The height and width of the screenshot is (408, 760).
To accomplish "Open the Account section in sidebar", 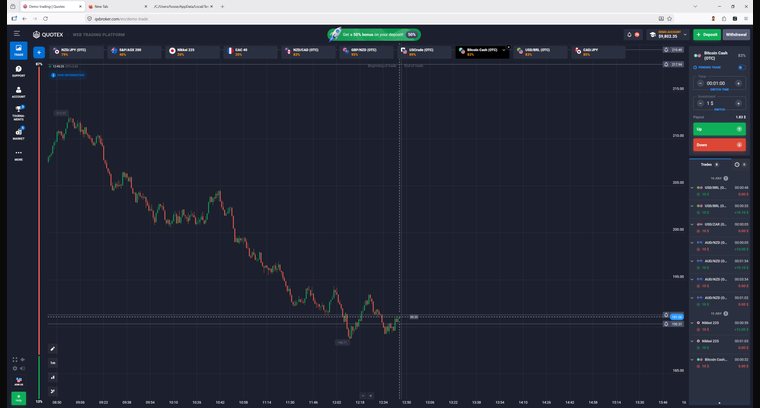I will click(18, 92).
